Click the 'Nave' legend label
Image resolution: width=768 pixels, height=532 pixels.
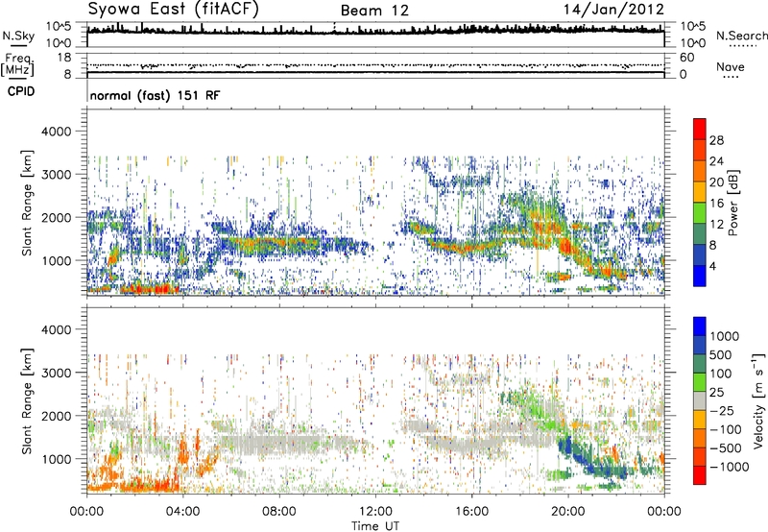click(x=731, y=66)
